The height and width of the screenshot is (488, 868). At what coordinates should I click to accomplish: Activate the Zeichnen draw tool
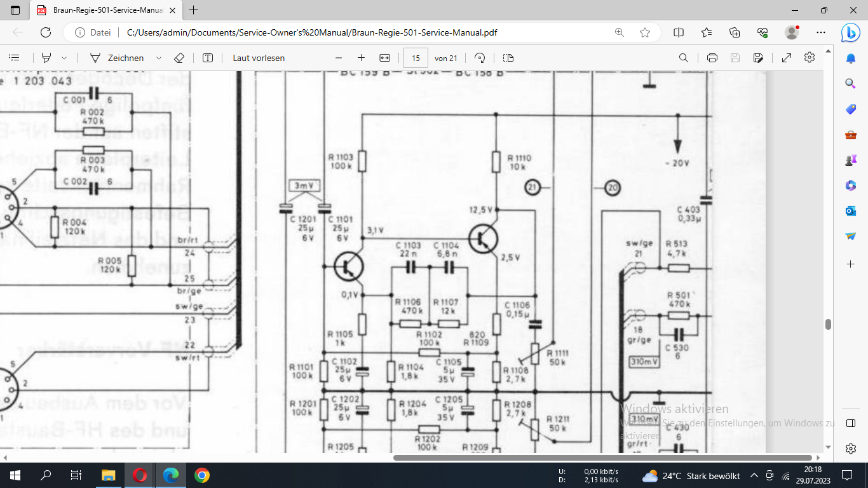tap(125, 58)
